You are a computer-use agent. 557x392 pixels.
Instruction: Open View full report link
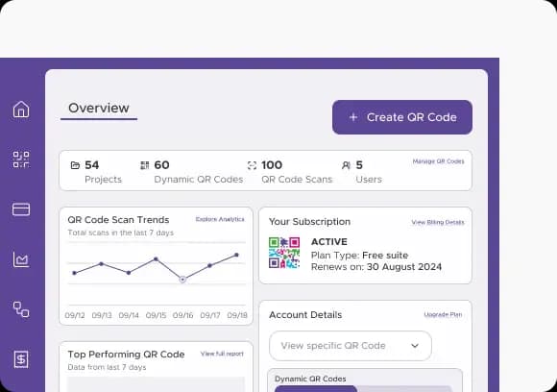pyautogui.click(x=222, y=354)
